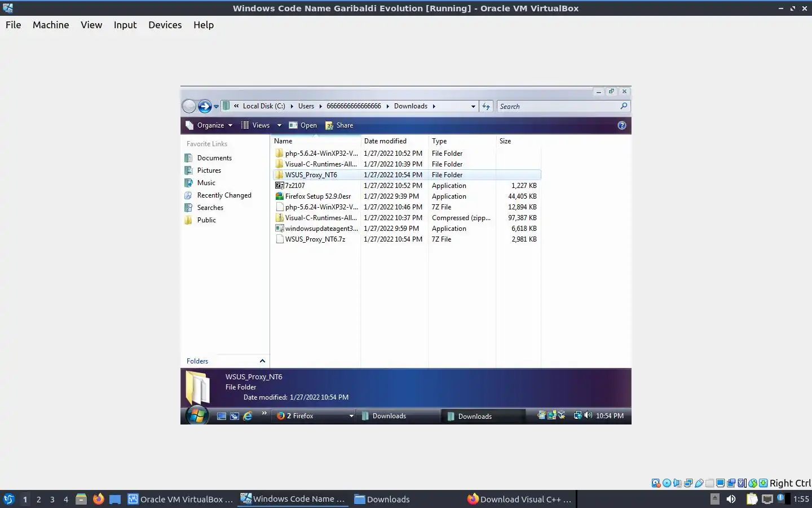This screenshot has width=812, height=508.
Task: Expand the 2 Firefox taskbar group dropdown
Action: point(351,416)
